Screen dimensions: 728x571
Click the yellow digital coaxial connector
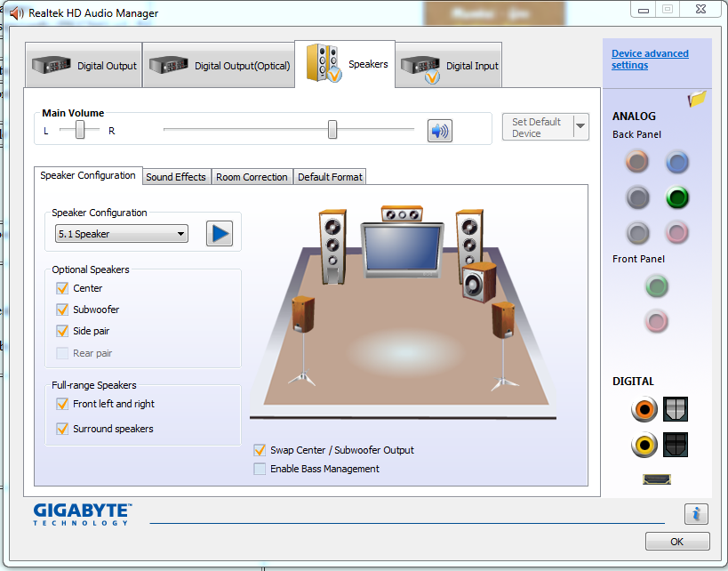(644, 445)
